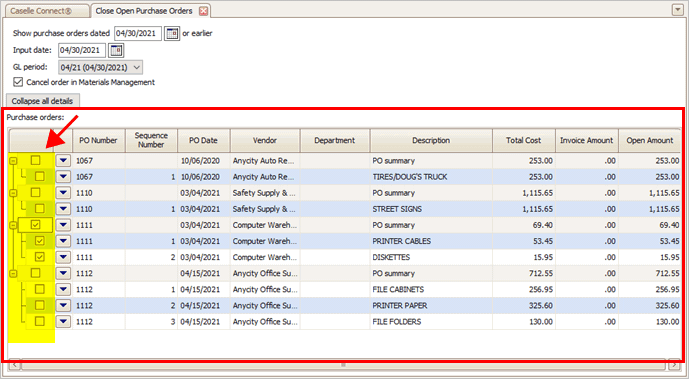Image resolution: width=689 pixels, height=379 pixels.
Task: Click the 10/06/2020 date on PO summary row
Action: [204, 161]
